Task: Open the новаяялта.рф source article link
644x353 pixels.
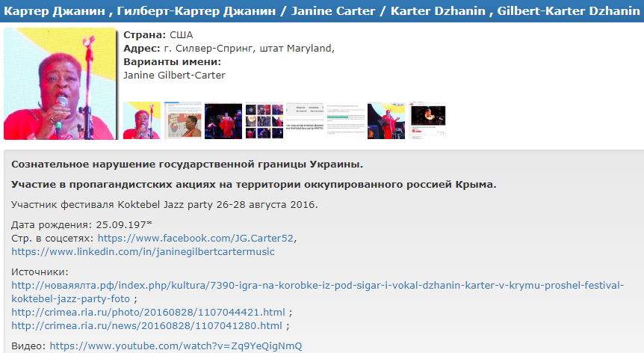Action: (318, 286)
